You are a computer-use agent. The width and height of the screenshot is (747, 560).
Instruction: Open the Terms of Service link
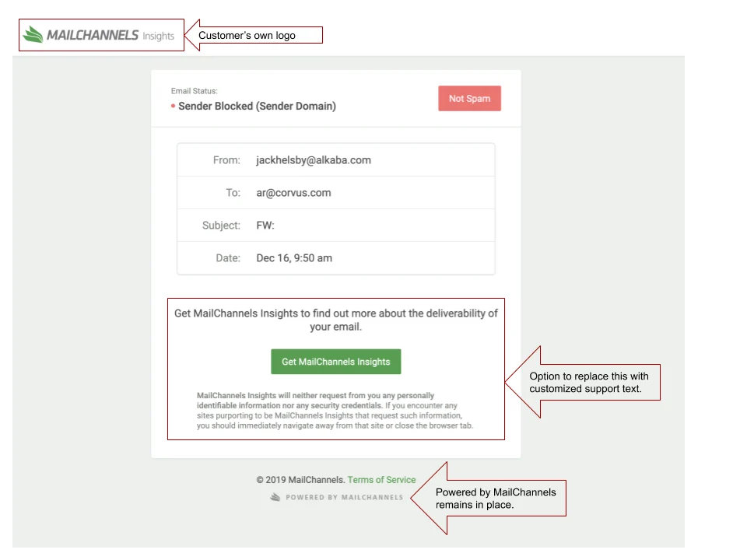(381, 480)
